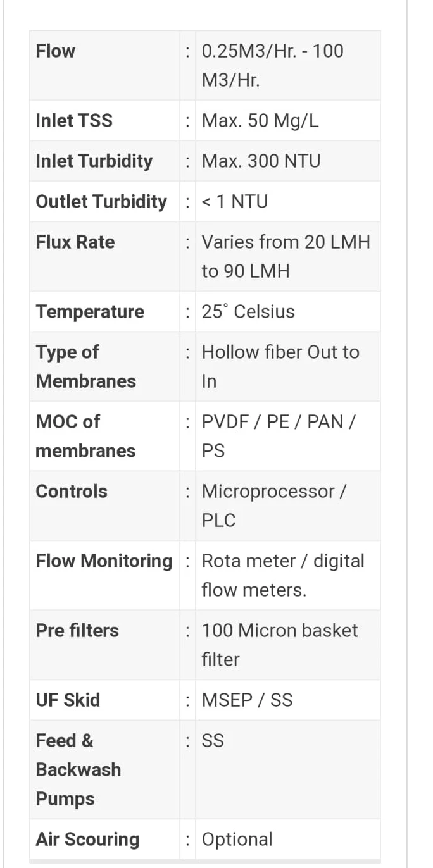Select the Hollow fiber Out to In value
The width and height of the screenshot is (433, 868).
click(x=280, y=366)
